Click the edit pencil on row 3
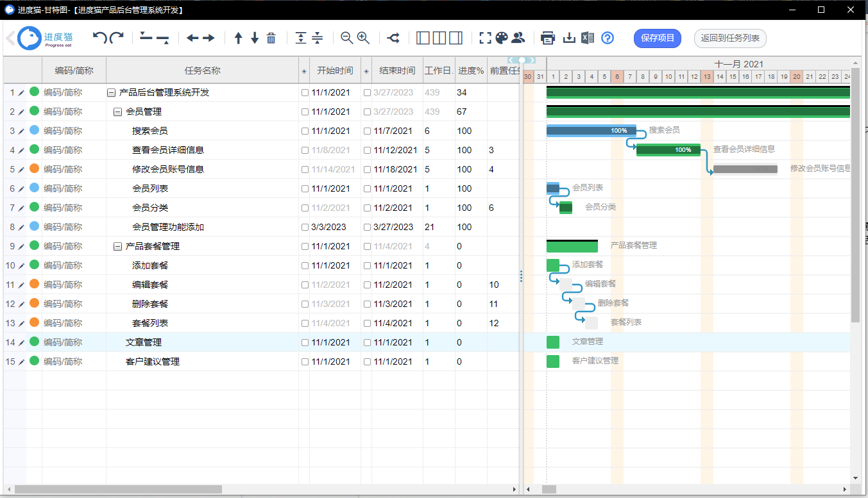The width and height of the screenshot is (868, 498). click(x=21, y=131)
